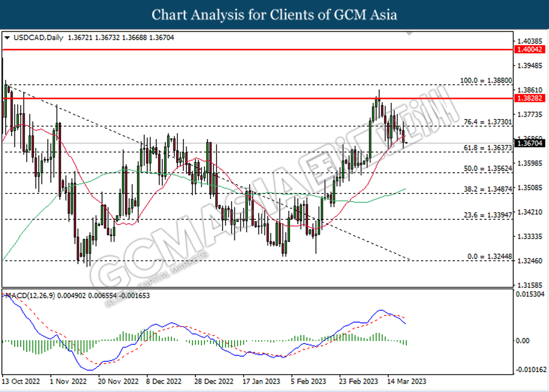Select the 61.8 = 1.36373 Fibonacci label

pyautogui.click(x=488, y=148)
